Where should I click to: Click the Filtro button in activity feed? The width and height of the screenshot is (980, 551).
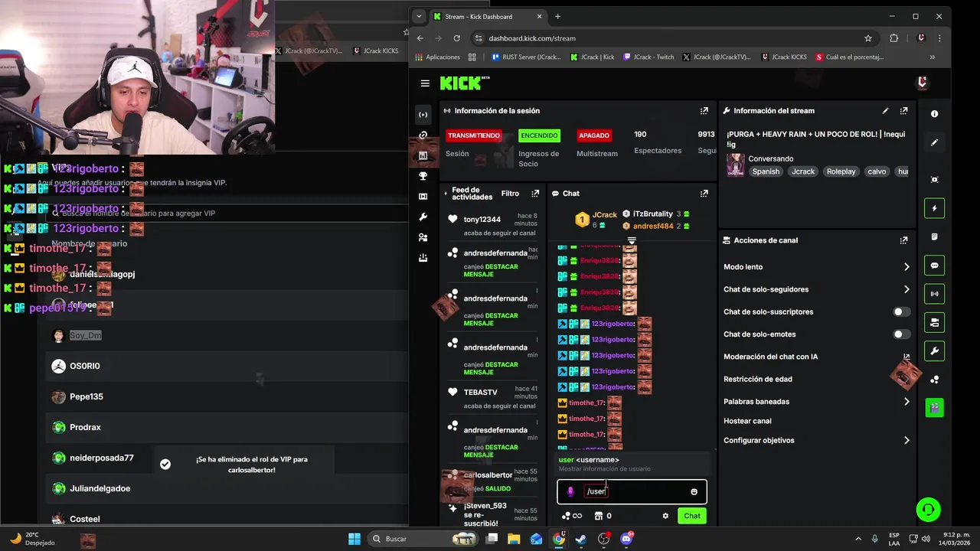click(x=510, y=194)
